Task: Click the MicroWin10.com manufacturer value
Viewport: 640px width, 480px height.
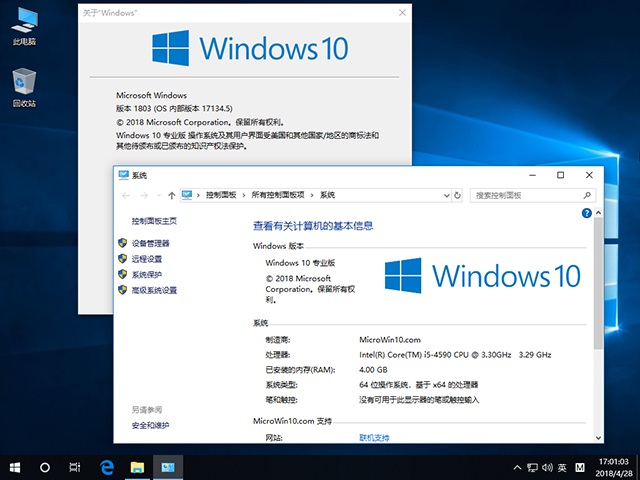Action: [390, 340]
